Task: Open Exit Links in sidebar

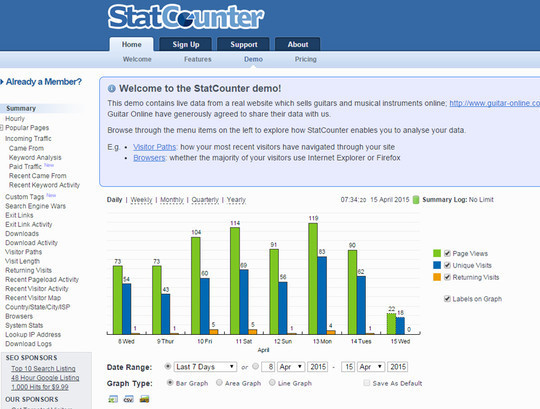Action: click(19, 216)
